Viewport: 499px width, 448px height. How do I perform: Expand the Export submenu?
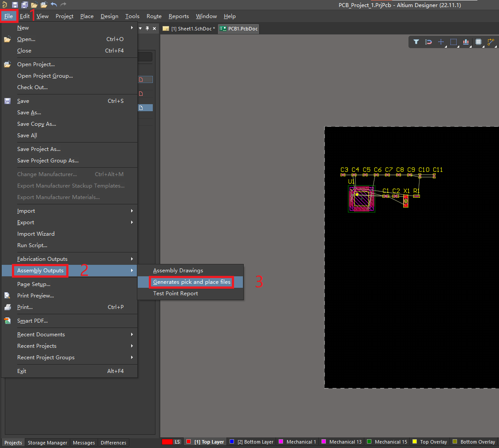69,222
